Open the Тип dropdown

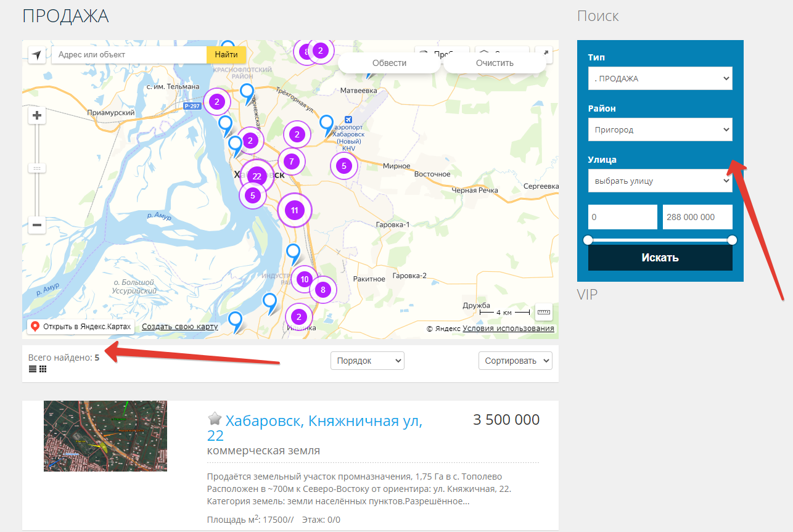pos(660,79)
